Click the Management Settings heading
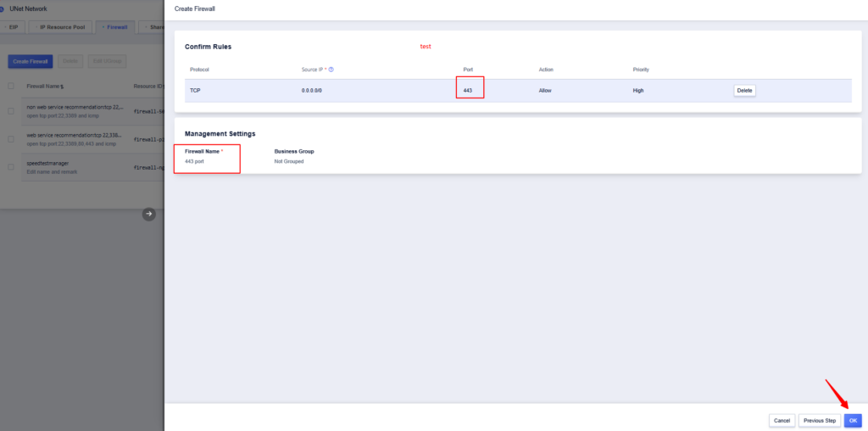 (x=220, y=133)
